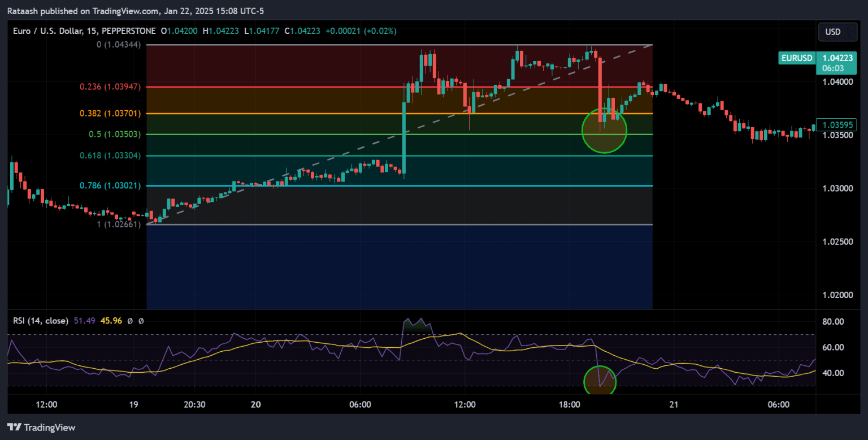Screen dimensions: 868x440
Task: Click the second Ø icon in the RSI legend
Action: point(141,320)
